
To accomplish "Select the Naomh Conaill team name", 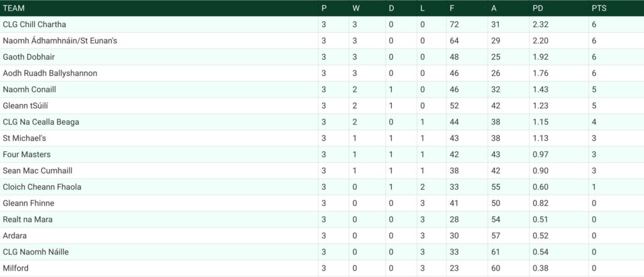I will (x=29, y=89).
